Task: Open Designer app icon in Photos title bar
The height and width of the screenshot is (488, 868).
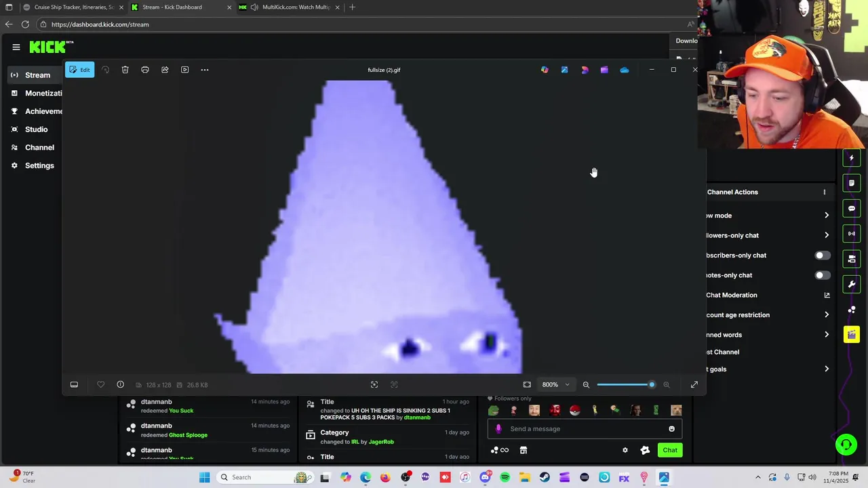Action: (x=585, y=70)
